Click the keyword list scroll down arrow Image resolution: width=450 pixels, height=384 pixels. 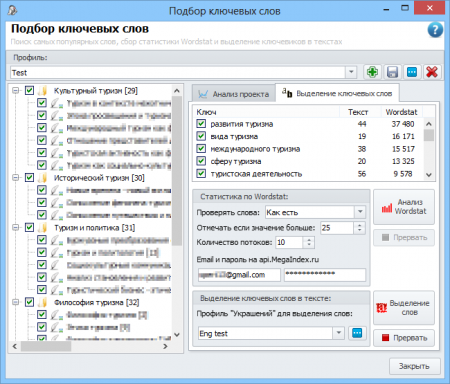tap(429, 174)
